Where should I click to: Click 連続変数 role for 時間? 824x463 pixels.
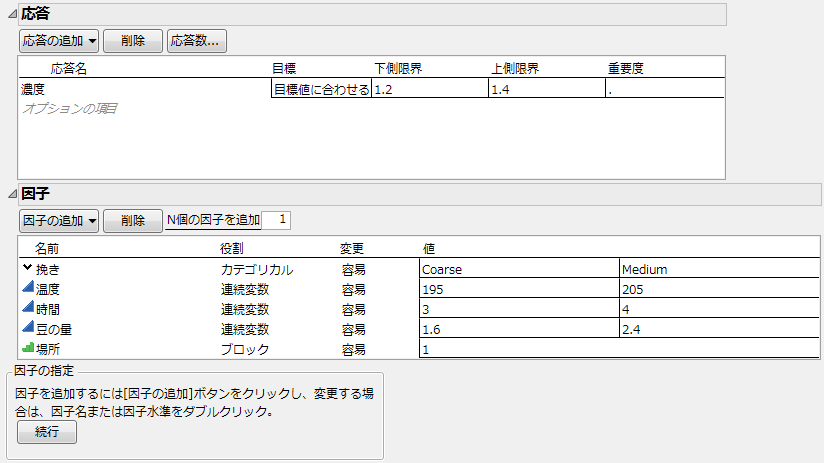tap(245, 310)
